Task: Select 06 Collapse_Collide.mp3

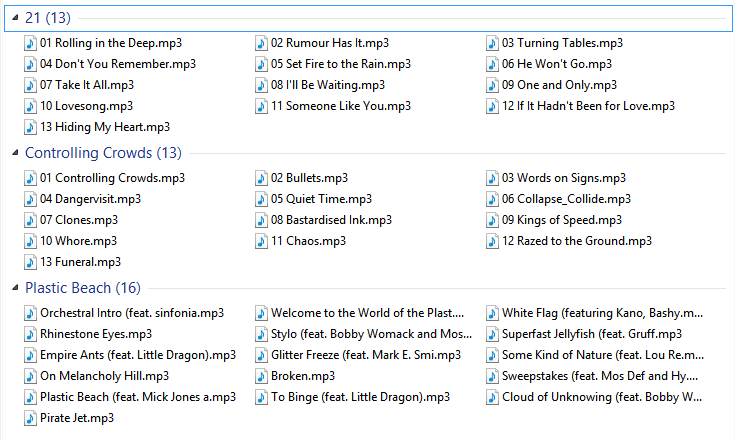Action: click(566, 199)
